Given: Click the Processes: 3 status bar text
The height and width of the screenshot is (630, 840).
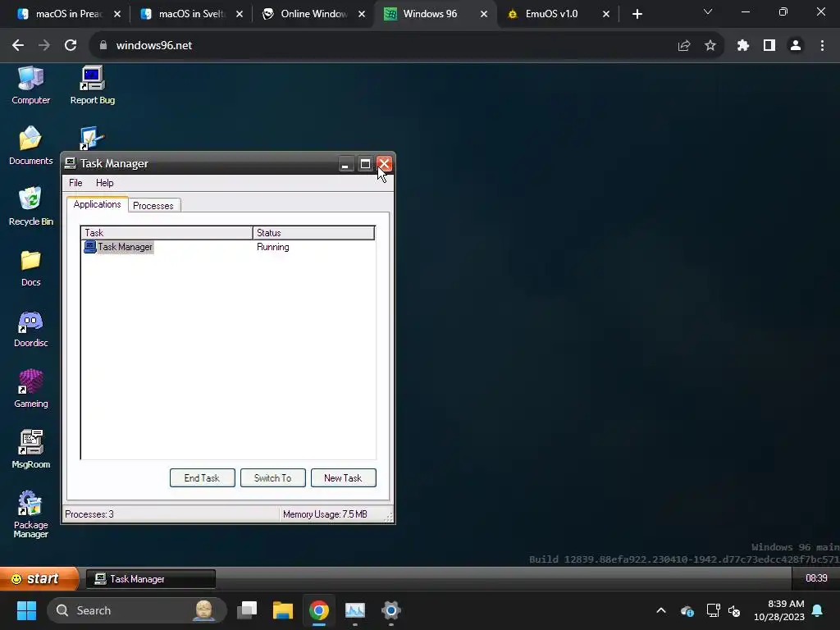Looking at the screenshot, I should (x=89, y=514).
